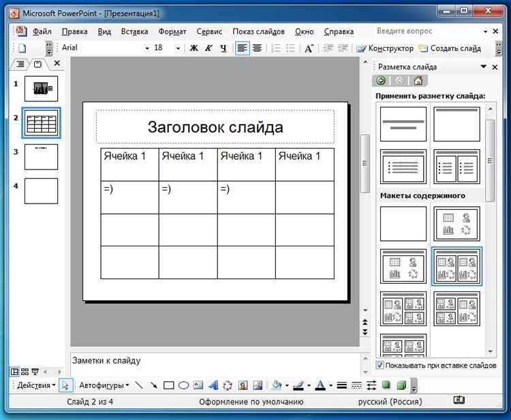Toggle bold formatting (Ж)
Image resolution: width=511 pixels, height=420 pixels.
click(x=194, y=48)
